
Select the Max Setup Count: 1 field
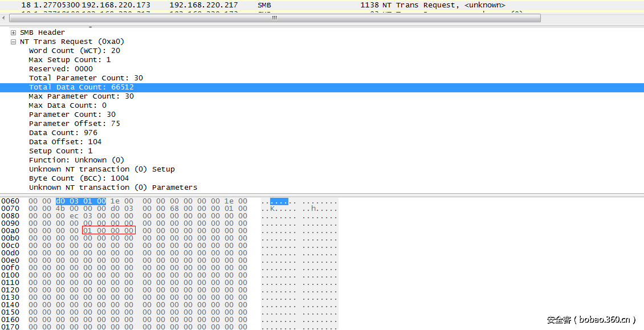point(68,59)
